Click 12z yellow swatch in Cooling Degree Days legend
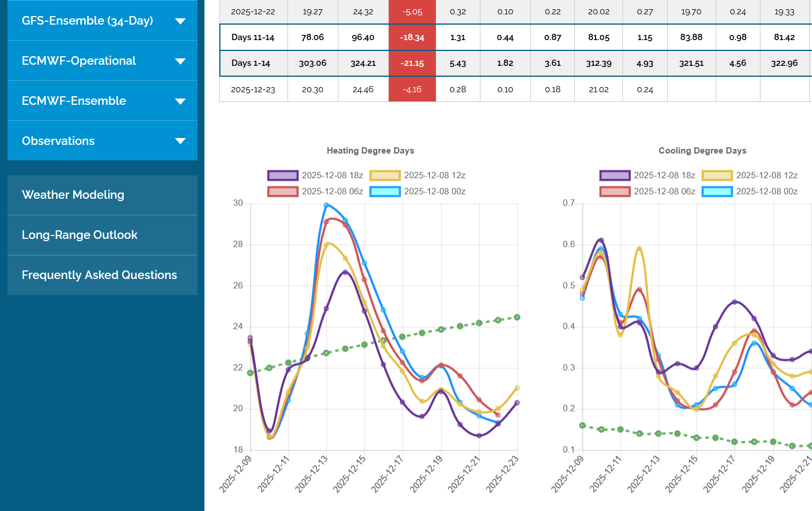Viewport: 812px width, 511px height. click(717, 175)
